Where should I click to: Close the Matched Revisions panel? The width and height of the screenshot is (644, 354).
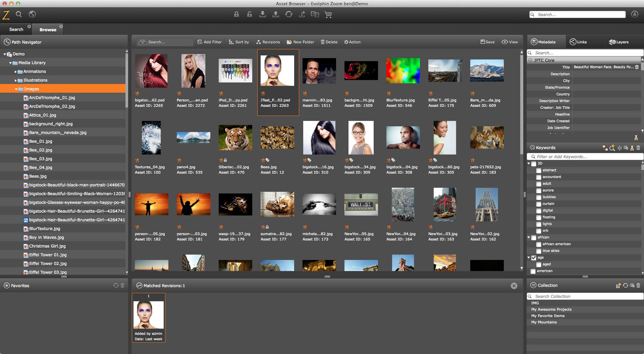click(514, 286)
